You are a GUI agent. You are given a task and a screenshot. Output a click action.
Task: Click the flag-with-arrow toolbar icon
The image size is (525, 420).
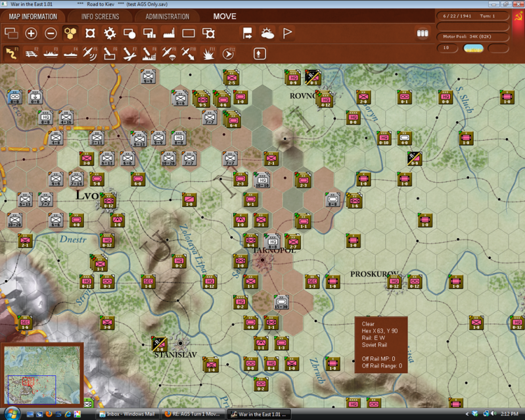click(x=248, y=33)
